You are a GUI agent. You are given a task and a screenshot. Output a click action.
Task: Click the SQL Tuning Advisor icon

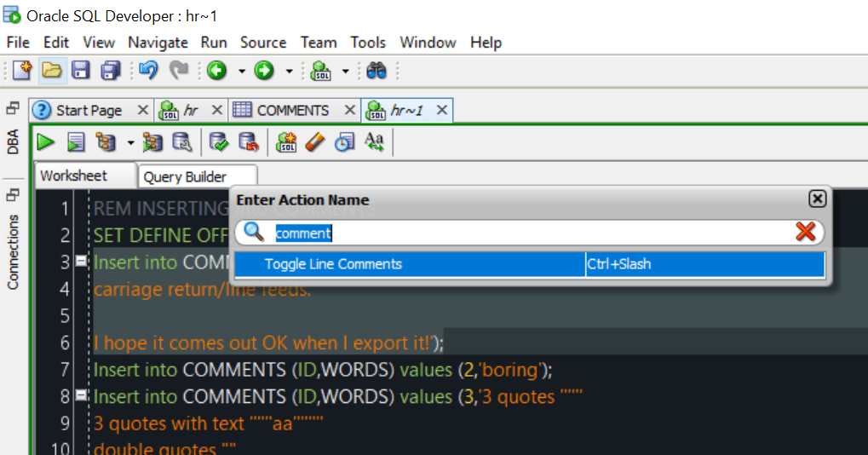tap(181, 142)
